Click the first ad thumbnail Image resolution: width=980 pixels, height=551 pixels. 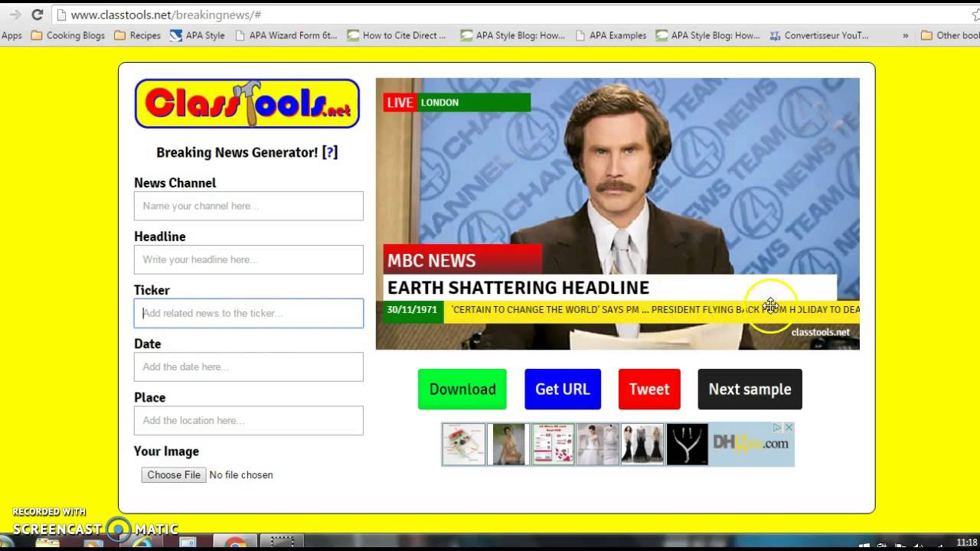(463, 445)
